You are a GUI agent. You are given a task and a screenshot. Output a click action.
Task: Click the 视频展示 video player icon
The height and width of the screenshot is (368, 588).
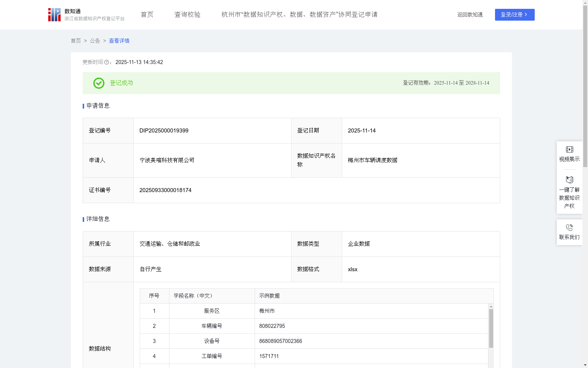[x=569, y=149]
